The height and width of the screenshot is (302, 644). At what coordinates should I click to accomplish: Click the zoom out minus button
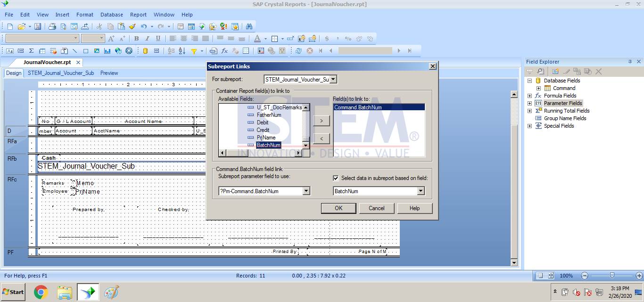585,276
